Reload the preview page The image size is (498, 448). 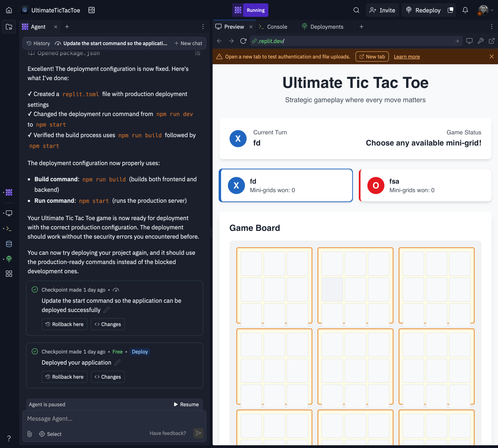(x=243, y=41)
